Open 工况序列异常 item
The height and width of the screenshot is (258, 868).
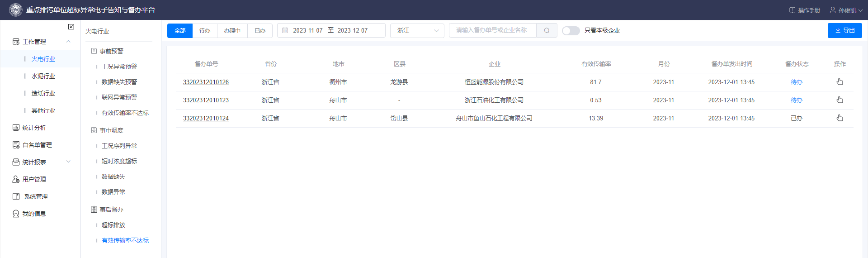click(119, 146)
